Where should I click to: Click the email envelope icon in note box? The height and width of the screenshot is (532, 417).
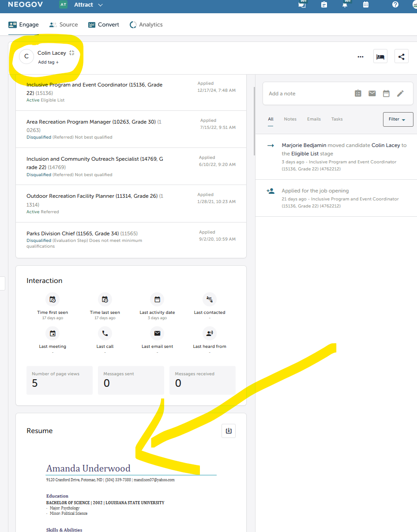[x=372, y=94]
